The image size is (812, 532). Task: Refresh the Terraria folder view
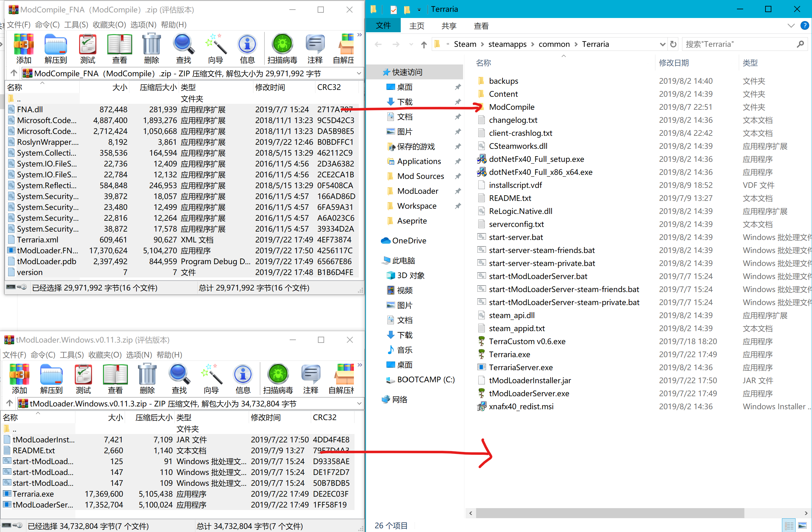pos(673,44)
